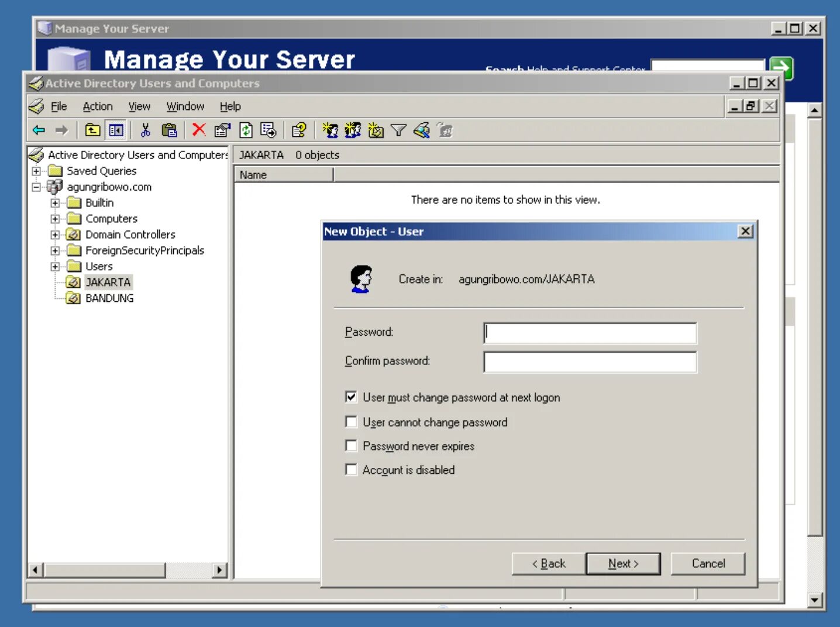
Task: Open the Help menu
Action: point(230,106)
